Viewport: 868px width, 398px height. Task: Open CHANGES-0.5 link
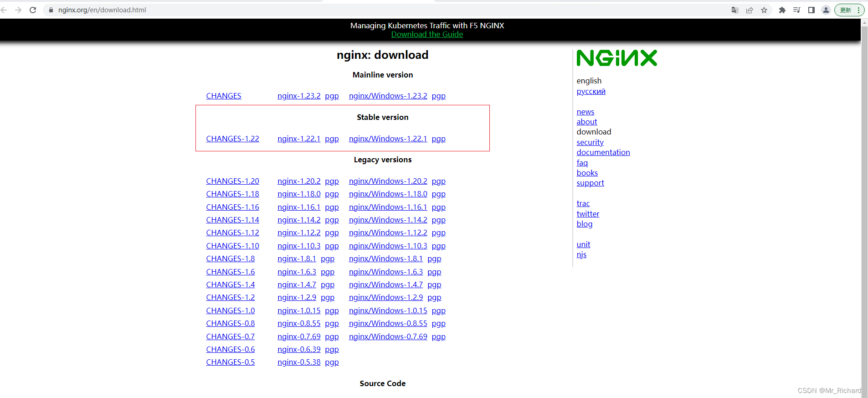(231, 362)
